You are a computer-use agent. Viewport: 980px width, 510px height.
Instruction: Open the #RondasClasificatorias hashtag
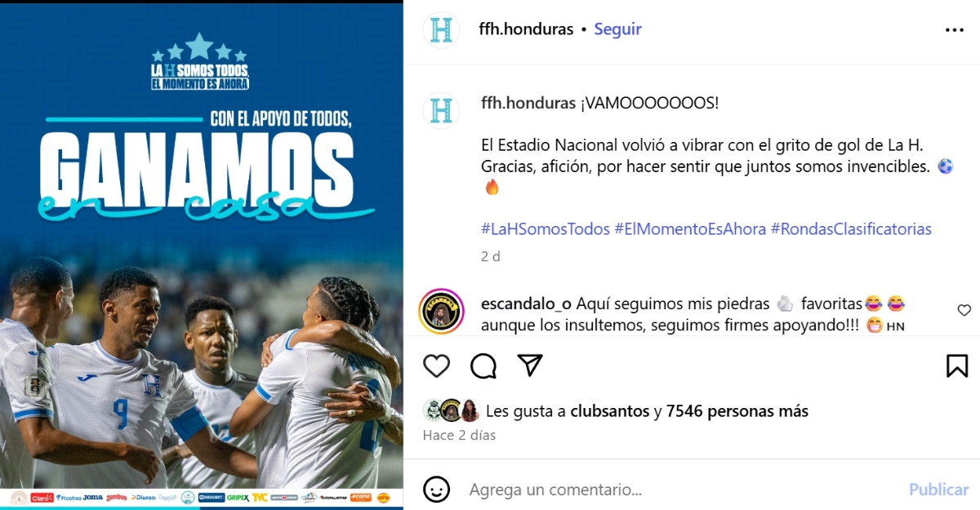click(x=851, y=229)
